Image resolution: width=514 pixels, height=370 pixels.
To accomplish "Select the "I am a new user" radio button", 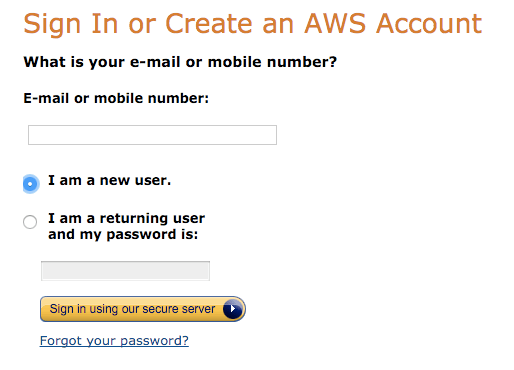I will tap(30, 184).
